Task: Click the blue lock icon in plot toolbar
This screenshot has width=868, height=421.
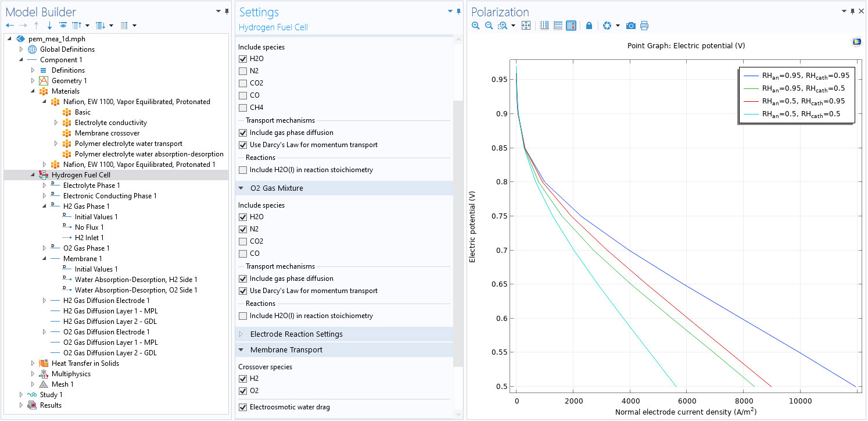Action: 589,26
